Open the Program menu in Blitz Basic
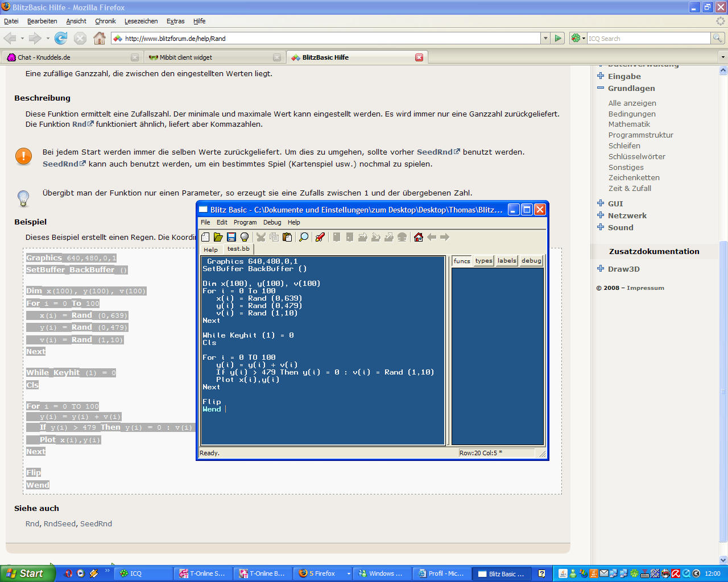 245,222
